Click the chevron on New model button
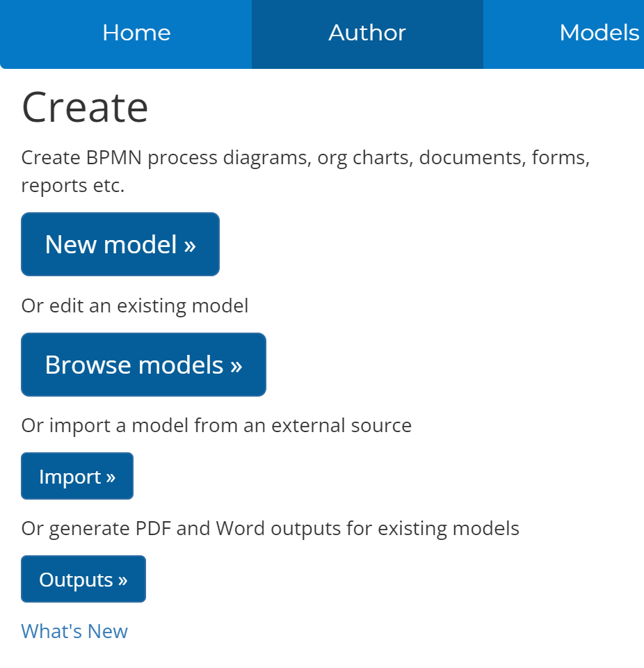The width and height of the screenshot is (644, 668). point(190,245)
